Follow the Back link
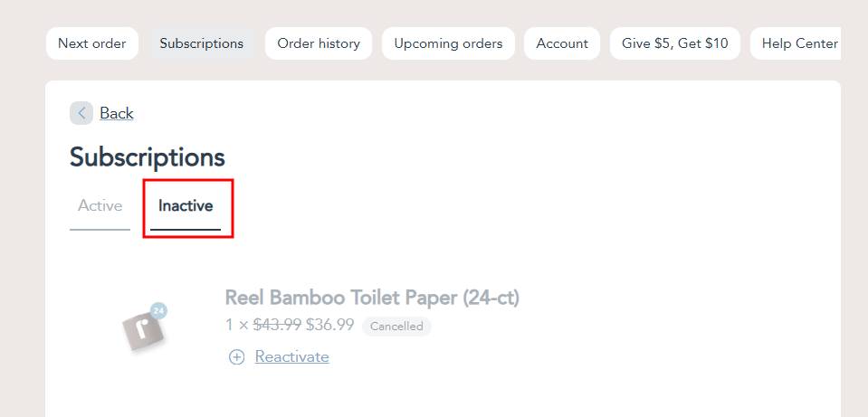The width and height of the screenshot is (868, 417). click(x=116, y=113)
